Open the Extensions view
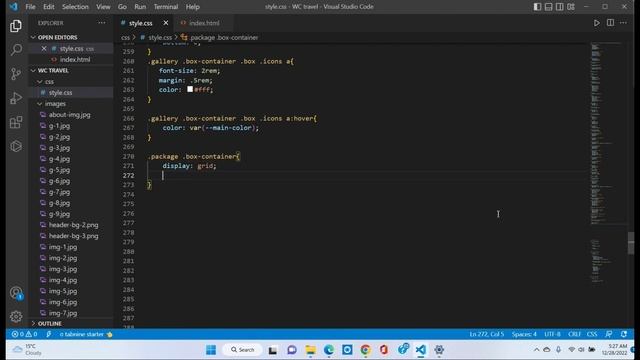 [16, 122]
